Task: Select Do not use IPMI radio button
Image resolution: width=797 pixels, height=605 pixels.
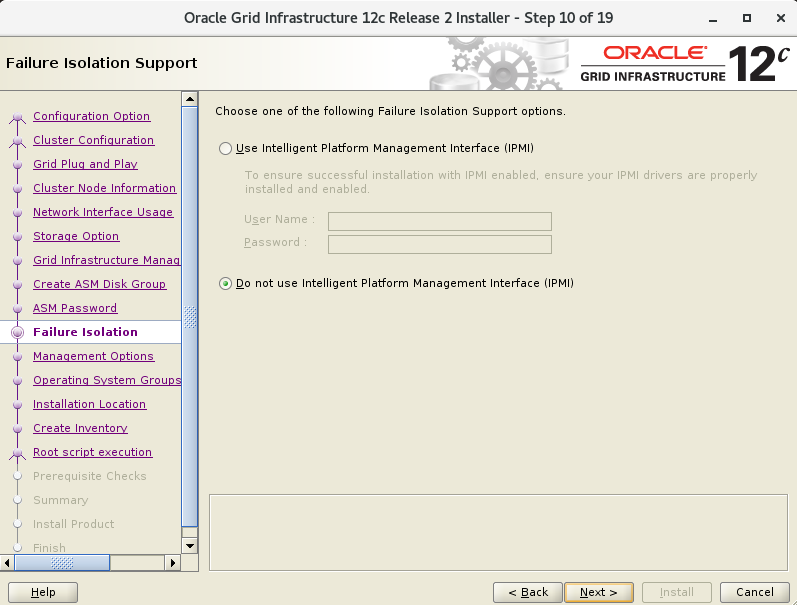Action: click(225, 284)
